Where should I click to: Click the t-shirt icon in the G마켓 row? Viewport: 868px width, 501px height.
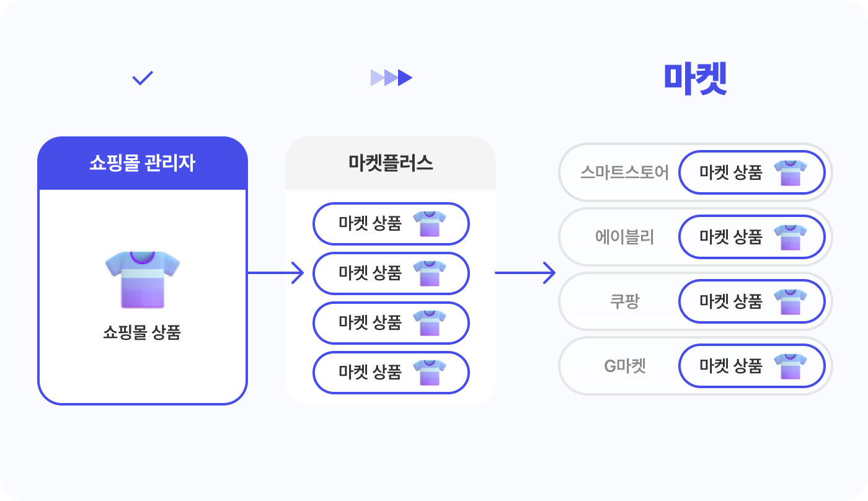coord(790,366)
